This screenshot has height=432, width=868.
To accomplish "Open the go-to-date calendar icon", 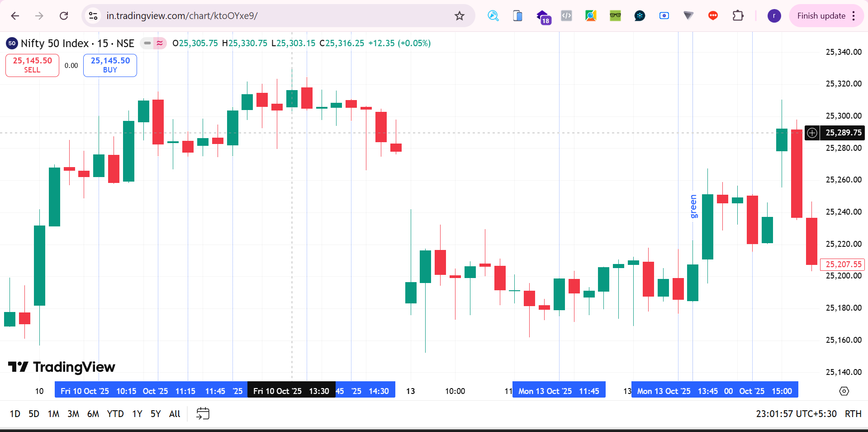I will pos(203,413).
